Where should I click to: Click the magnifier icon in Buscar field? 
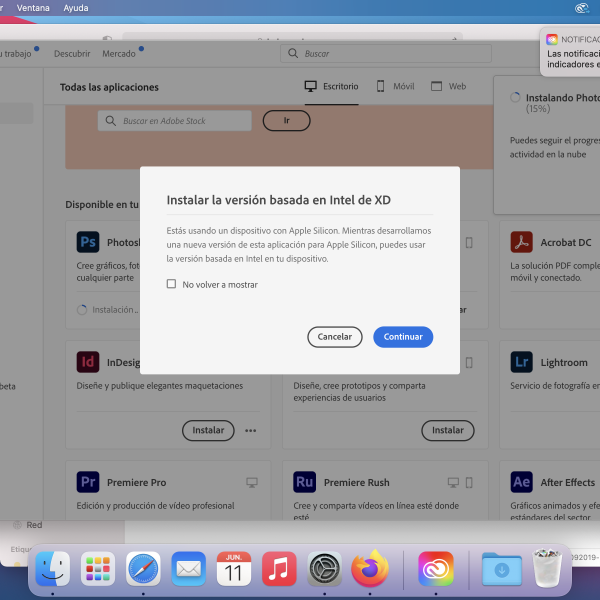coord(293,53)
